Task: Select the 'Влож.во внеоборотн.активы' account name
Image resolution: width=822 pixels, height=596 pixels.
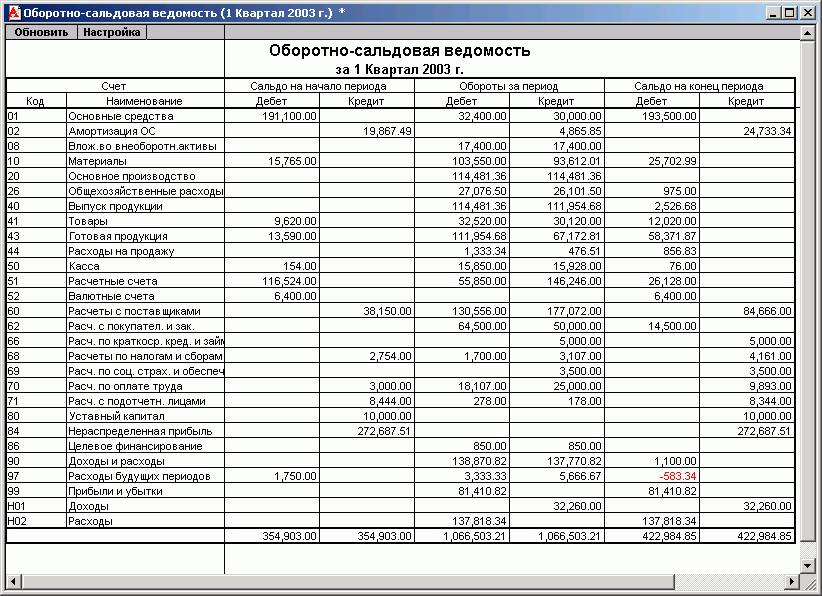Action: (x=143, y=146)
